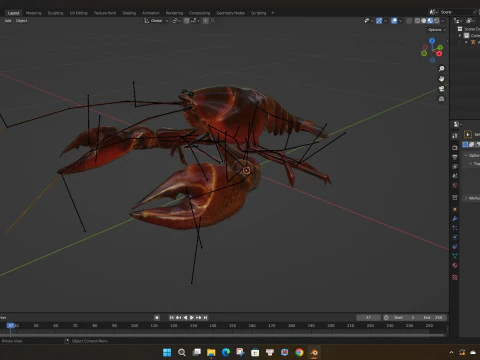
Task: Click the Play animation button
Action: [x=192, y=317]
